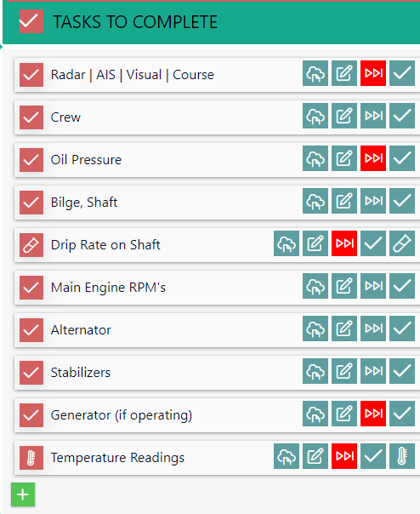Image resolution: width=420 pixels, height=514 pixels.
Task: Edit the Oil Pressure task
Action: click(344, 158)
